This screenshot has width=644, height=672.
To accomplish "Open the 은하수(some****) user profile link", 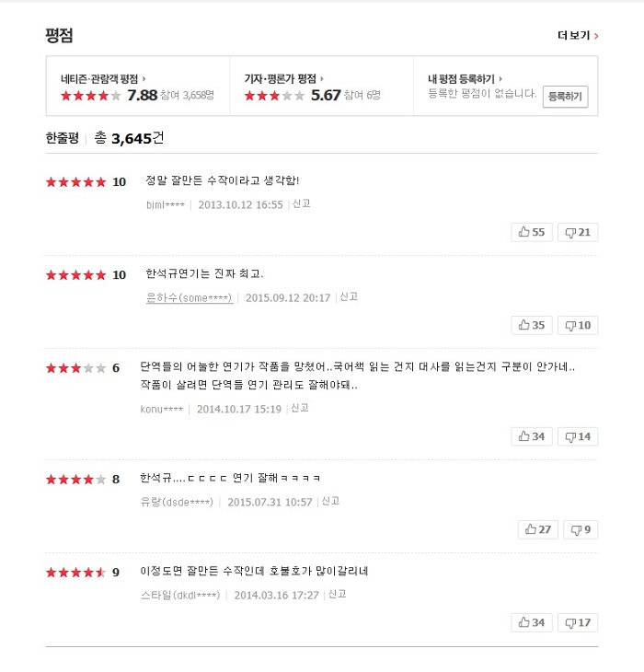I will [x=190, y=298].
